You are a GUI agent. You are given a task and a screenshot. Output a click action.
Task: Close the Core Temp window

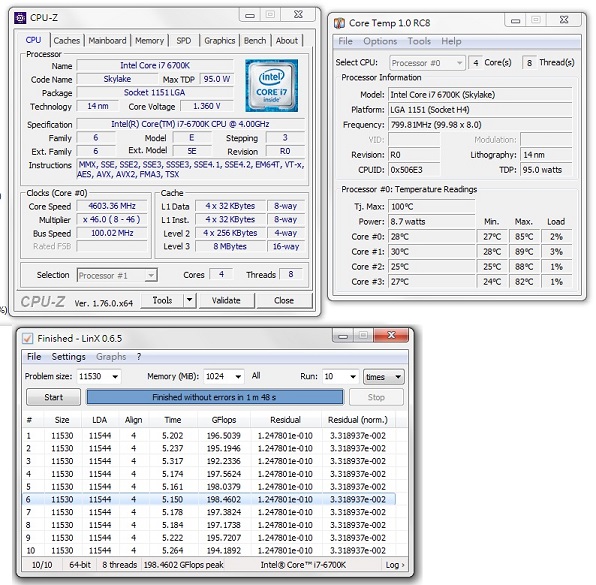click(x=564, y=20)
